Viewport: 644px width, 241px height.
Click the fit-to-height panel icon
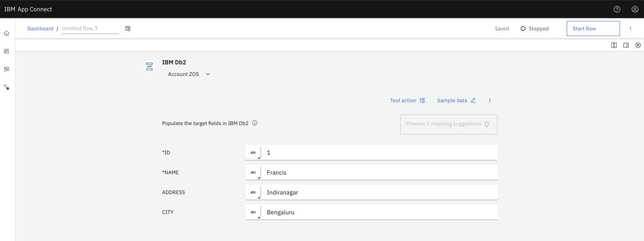pos(614,46)
